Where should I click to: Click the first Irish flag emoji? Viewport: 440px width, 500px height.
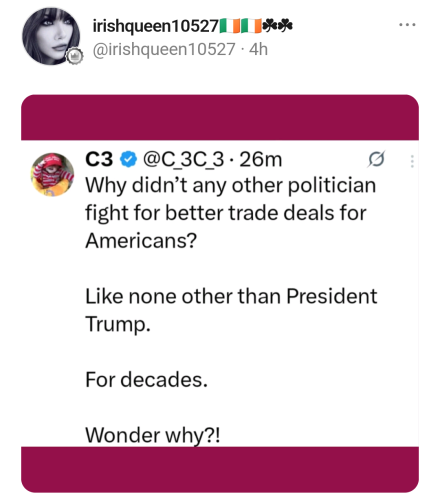tap(229, 26)
